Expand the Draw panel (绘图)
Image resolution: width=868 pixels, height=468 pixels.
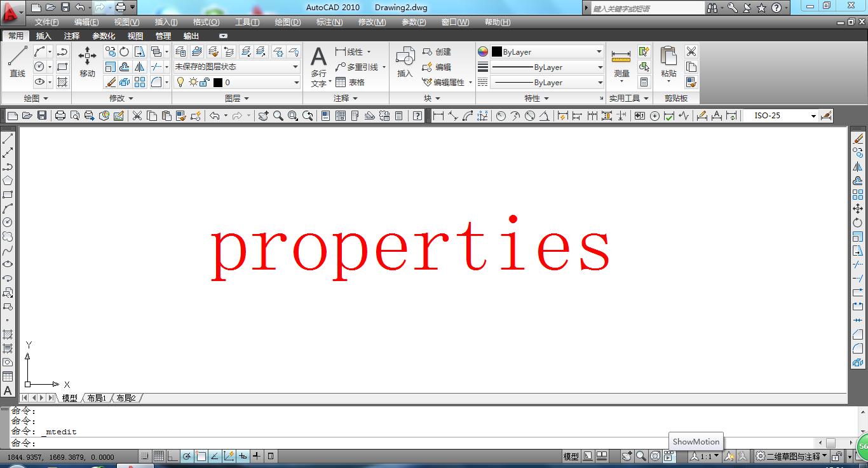[x=36, y=98]
